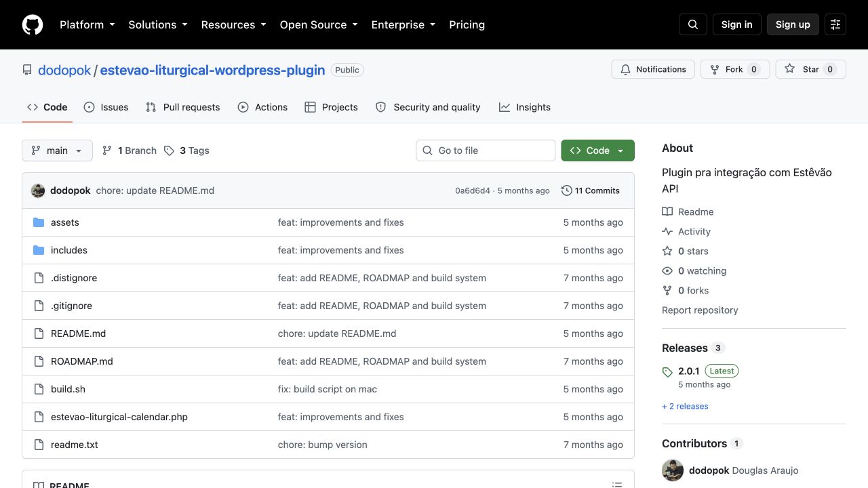Screen dimensions: 868x488
Task: Click the file icon for README.md
Action: 39,333
